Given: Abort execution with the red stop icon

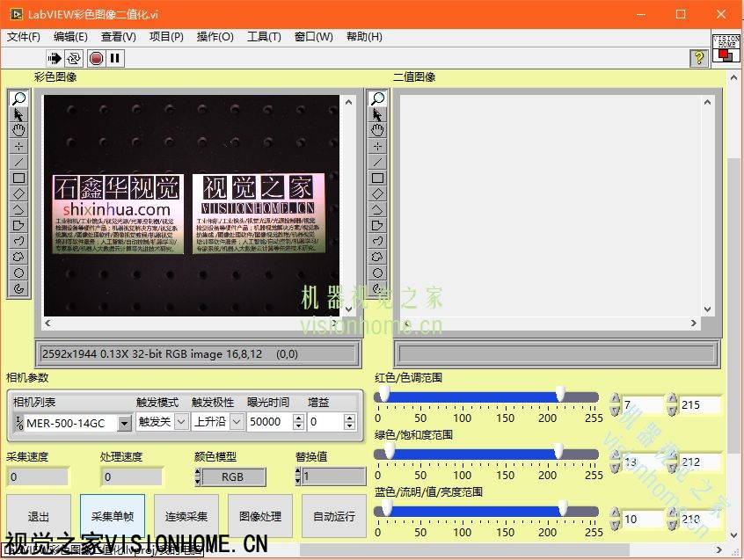Looking at the screenshot, I should point(97,58).
